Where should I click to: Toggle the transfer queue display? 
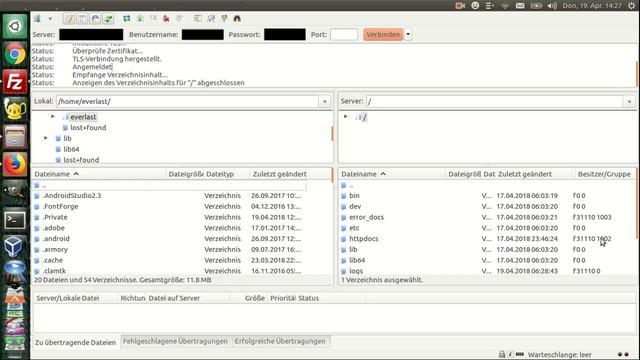click(x=108, y=19)
